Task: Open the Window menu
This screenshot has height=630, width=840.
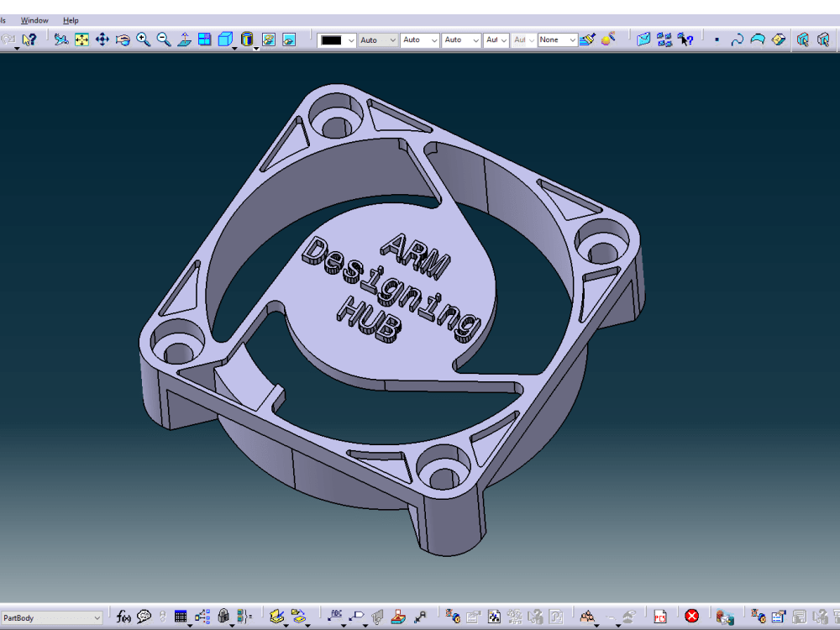Action: [x=34, y=20]
